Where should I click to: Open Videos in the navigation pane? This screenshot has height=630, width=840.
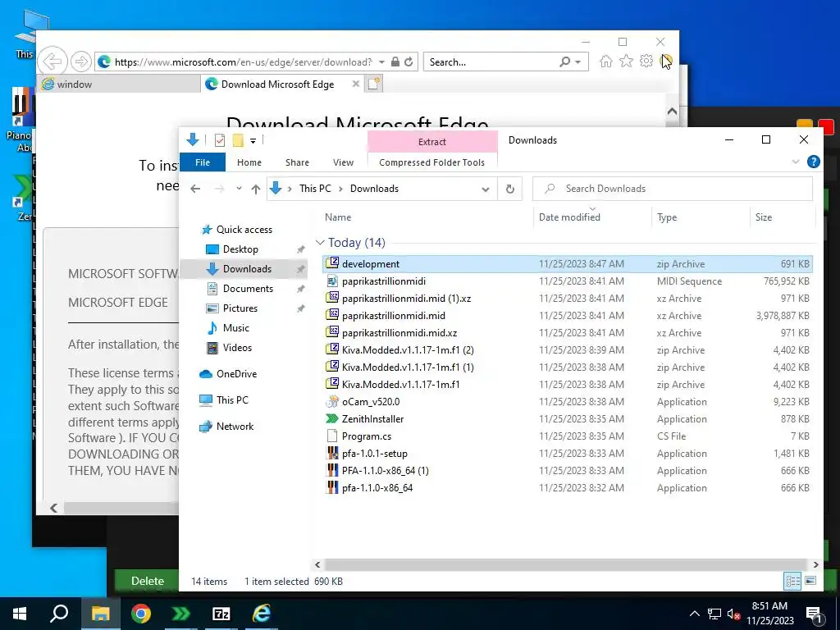click(x=237, y=348)
